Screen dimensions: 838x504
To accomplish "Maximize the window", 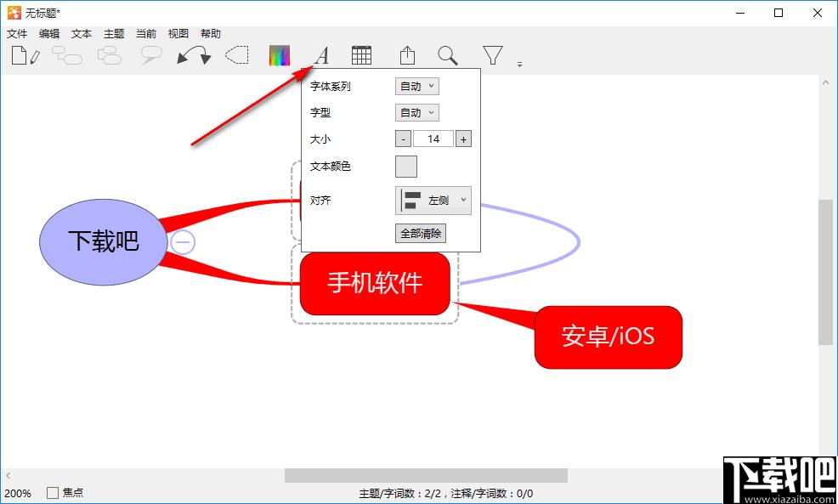I will (779, 13).
